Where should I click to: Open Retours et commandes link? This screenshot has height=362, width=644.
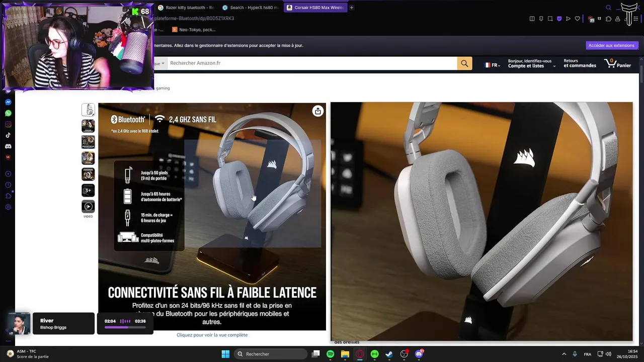580,63
